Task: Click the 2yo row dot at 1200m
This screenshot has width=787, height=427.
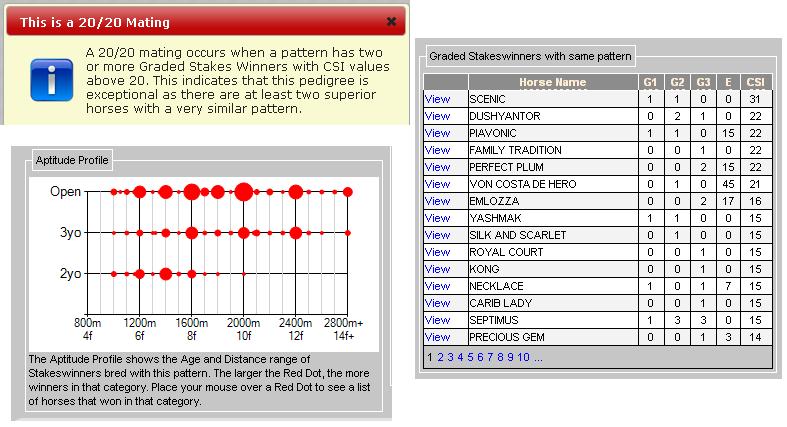Action: [x=140, y=274]
